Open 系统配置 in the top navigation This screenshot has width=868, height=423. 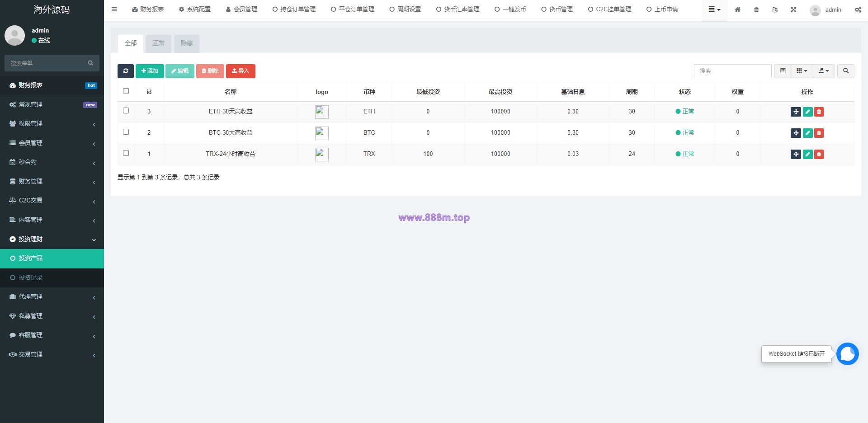(195, 9)
